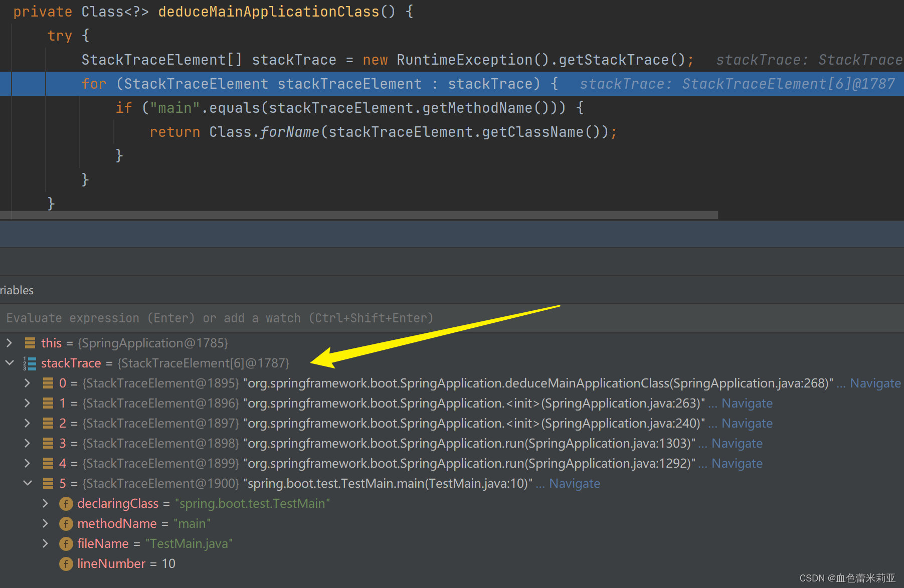Click the field icon beside fileName
Viewport: 904px width, 588px height.
[x=66, y=544]
